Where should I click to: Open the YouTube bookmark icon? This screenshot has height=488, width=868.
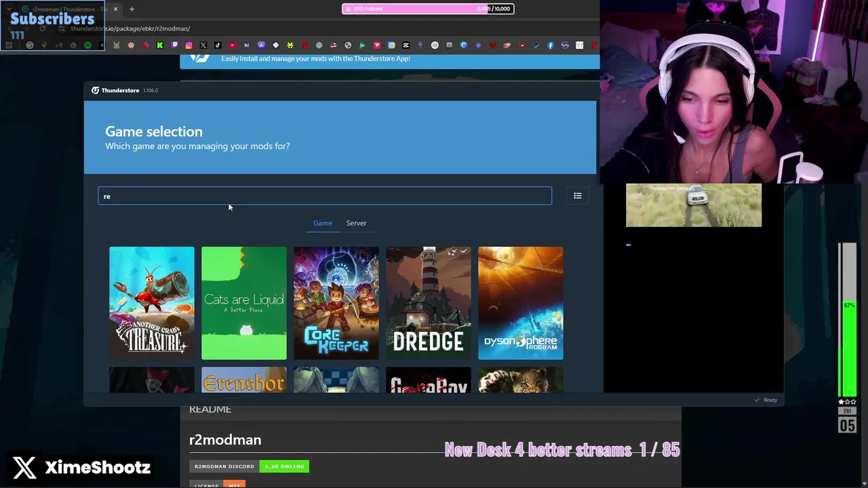[232, 45]
